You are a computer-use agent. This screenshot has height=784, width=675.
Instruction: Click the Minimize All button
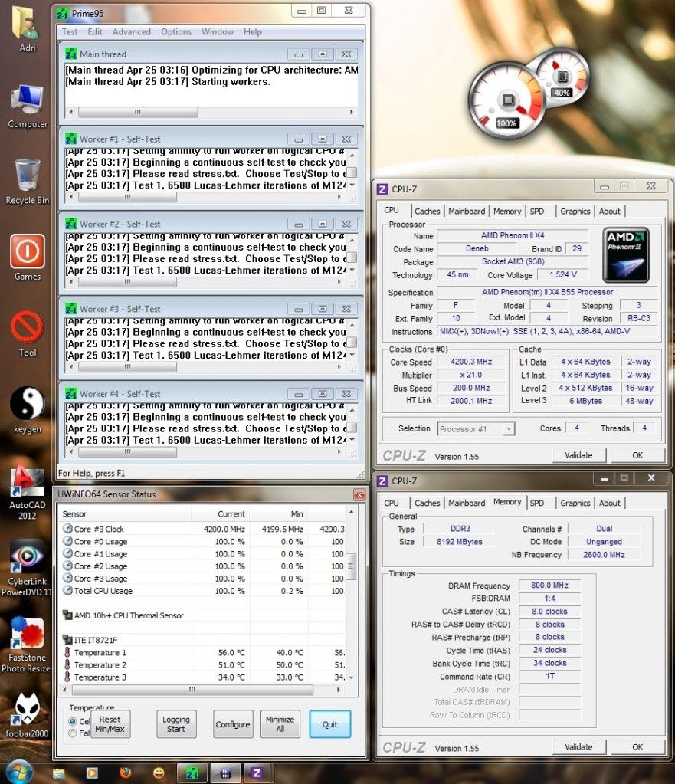(280, 724)
